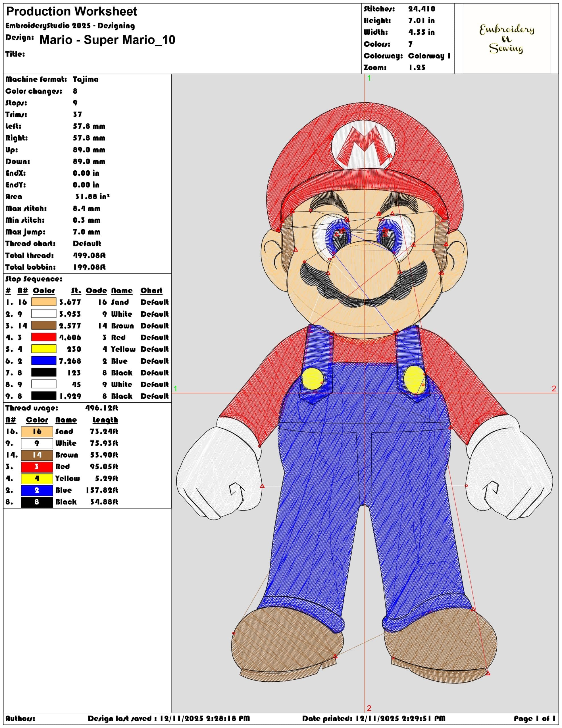Image resolution: width=562 pixels, height=728 pixels.
Task: Click the Red thread length '95.05ft'
Action: [x=104, y=467]
